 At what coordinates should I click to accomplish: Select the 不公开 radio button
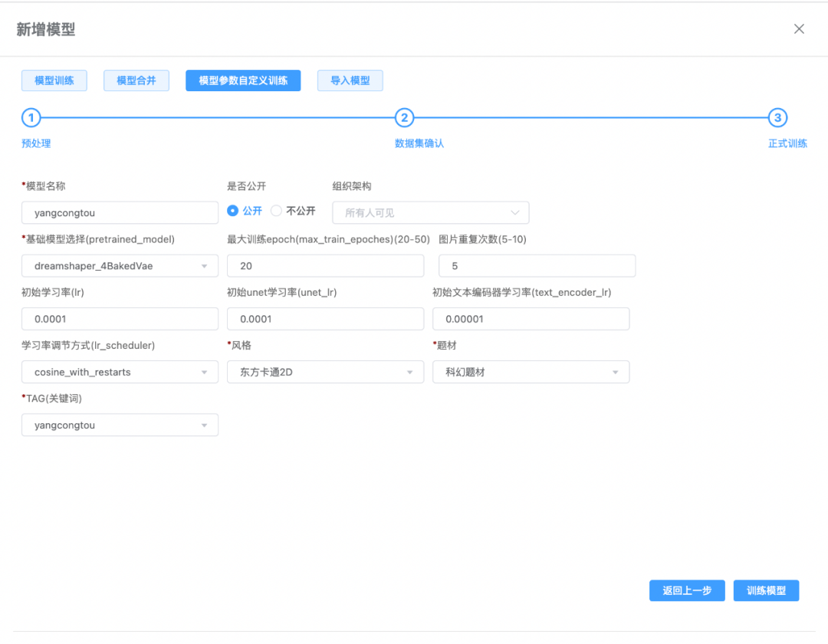pyautogui.click(x=276, y=211)
